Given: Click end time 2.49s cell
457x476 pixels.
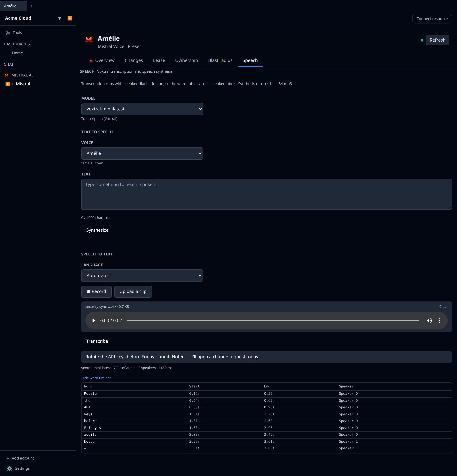Looking at the screenshot, I should (x=269, y=434).
